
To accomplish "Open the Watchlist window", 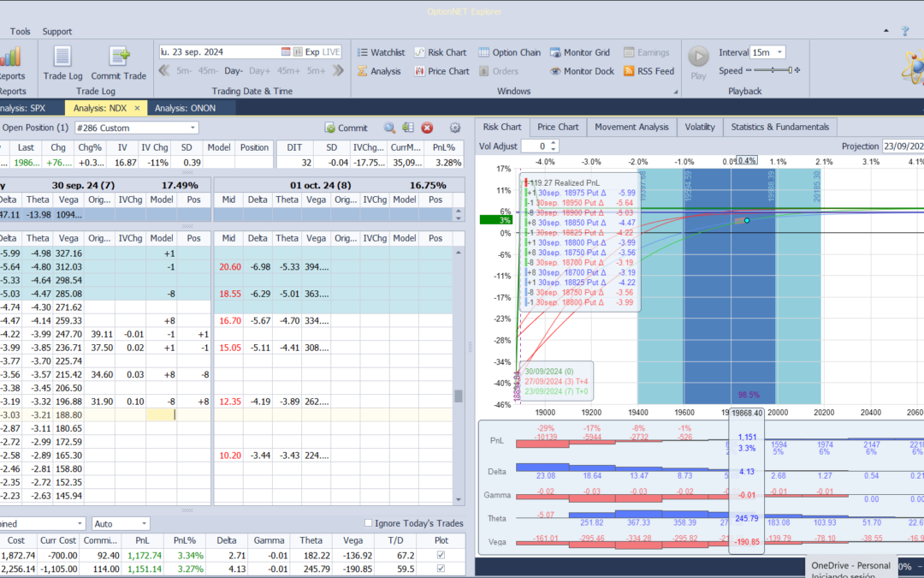I will coord(381,52).
